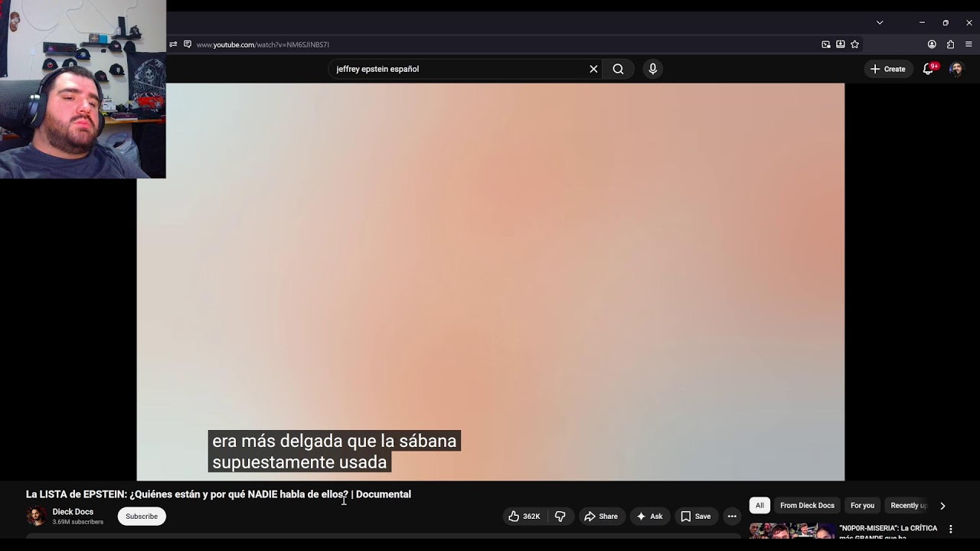Open the Dieck Docs channel name link

point(73,512)
